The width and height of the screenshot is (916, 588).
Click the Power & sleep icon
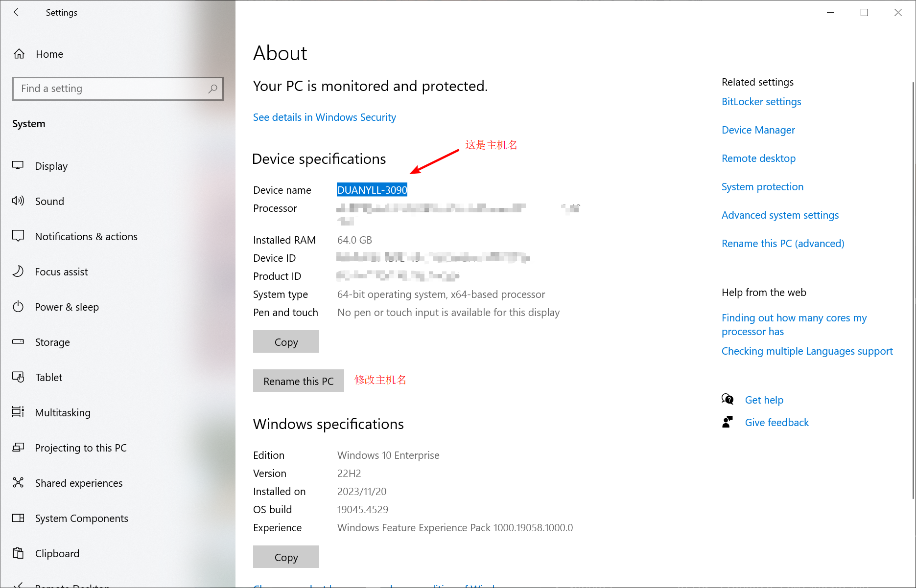pos(18,307)
